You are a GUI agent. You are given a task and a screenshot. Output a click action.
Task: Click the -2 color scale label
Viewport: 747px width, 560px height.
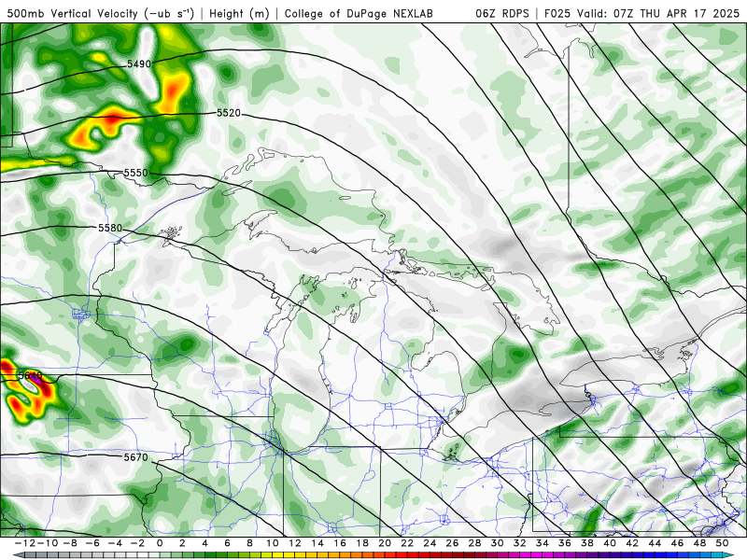pos(137,543)
